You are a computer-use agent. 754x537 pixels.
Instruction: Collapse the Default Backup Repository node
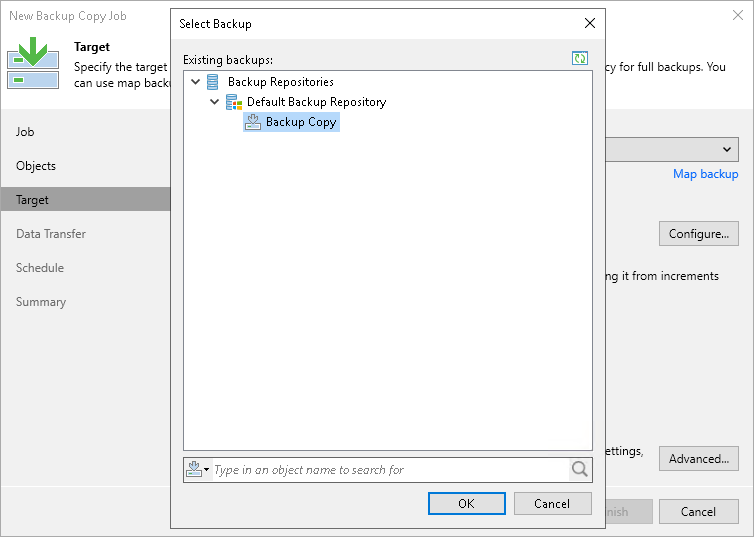click(x=214, y=102)
